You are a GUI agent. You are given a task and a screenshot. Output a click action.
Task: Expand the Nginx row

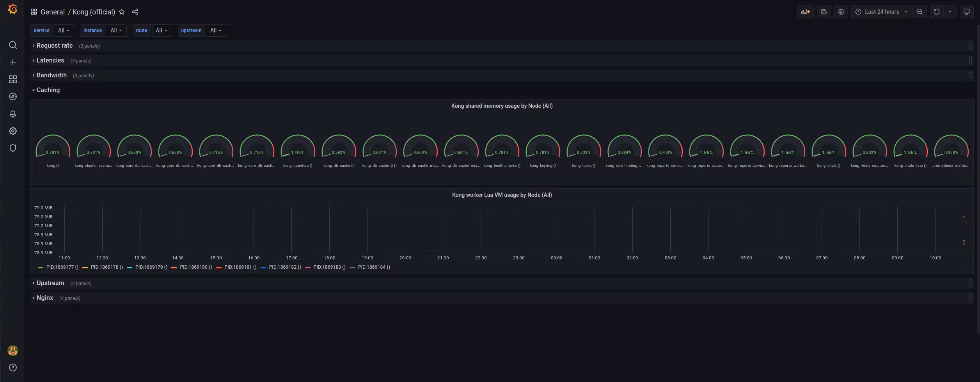coord(44,298)
